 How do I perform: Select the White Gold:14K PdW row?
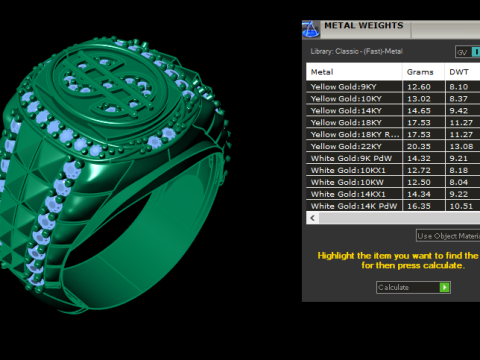tap(393, 206)
